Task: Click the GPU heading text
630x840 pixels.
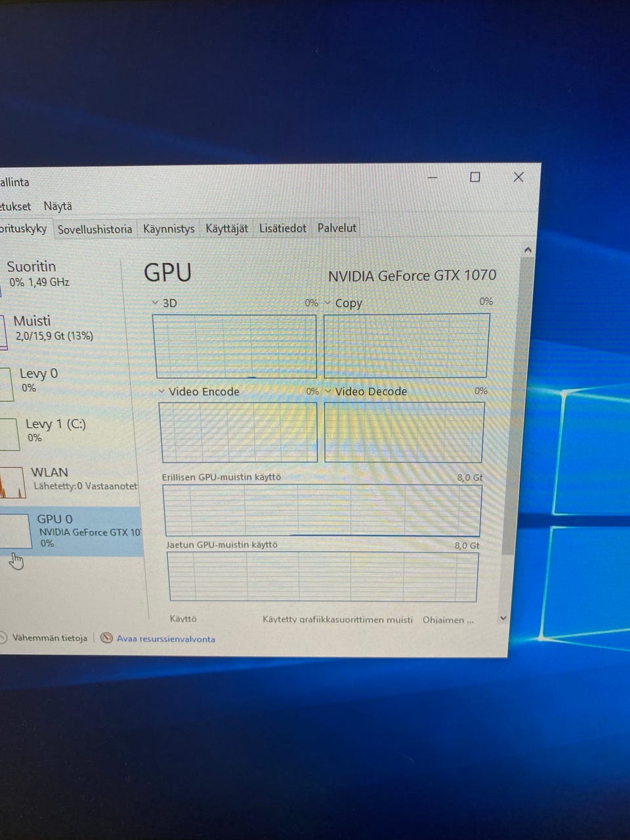Action: click(168, 272)
